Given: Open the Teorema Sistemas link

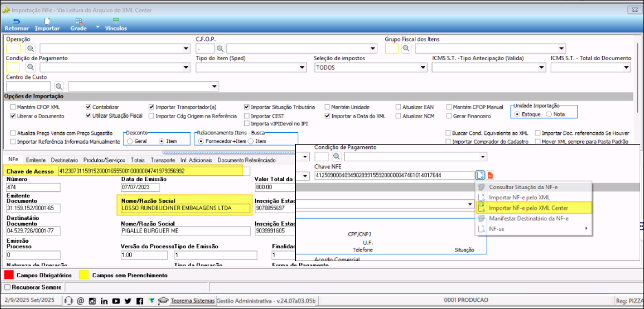Looking at the screenshot, I should (x=193, y=301).
